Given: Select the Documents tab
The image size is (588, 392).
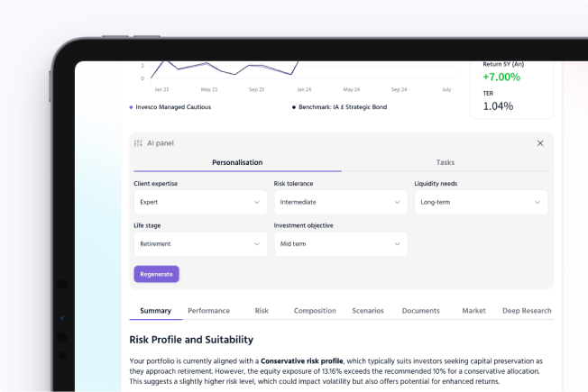Looking at the screenshot, I should (x=421, y=311).
